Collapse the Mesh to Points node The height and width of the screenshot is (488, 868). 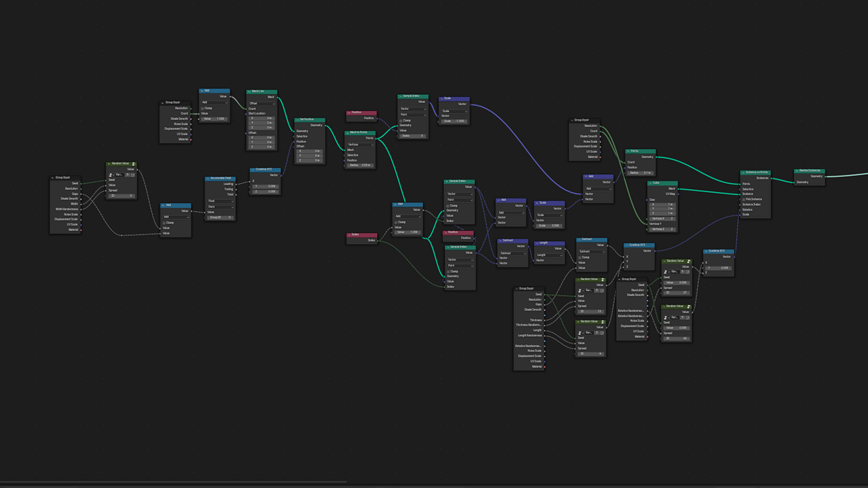348,132
